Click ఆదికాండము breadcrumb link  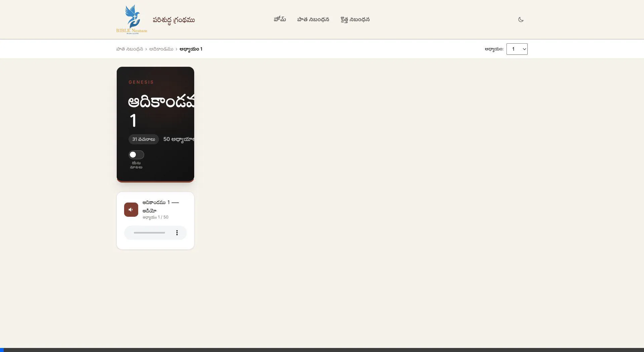tap(161, 49)
